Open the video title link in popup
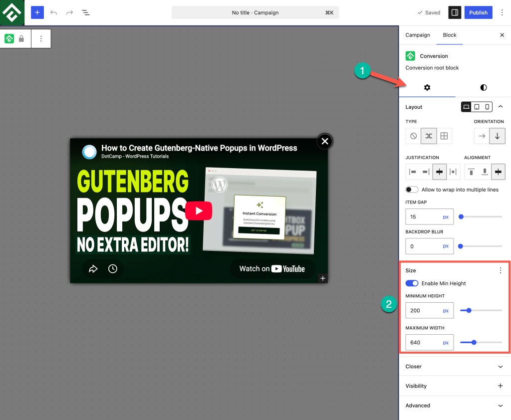Screen dimensions: 511x420 click(199, 148)
